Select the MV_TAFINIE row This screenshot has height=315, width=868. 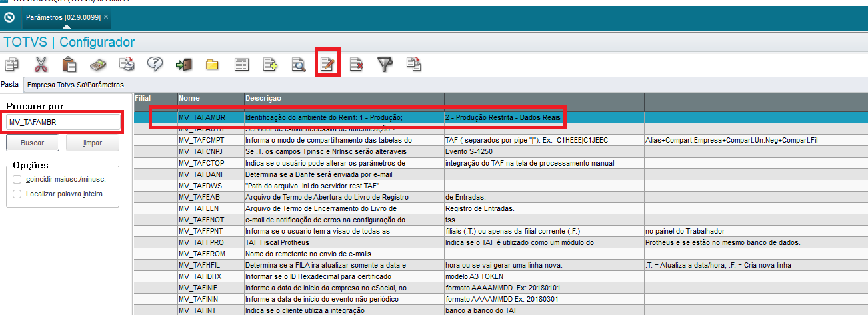[x=501, y=288]
